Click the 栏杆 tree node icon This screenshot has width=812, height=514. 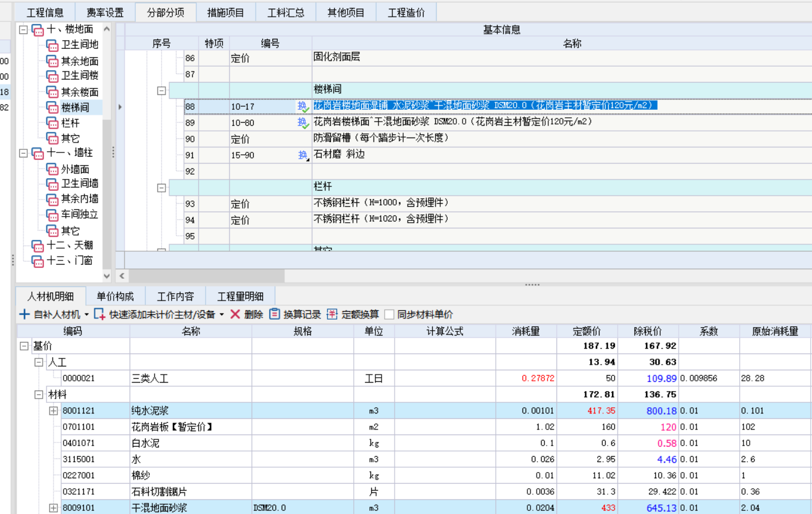(52, 123)
